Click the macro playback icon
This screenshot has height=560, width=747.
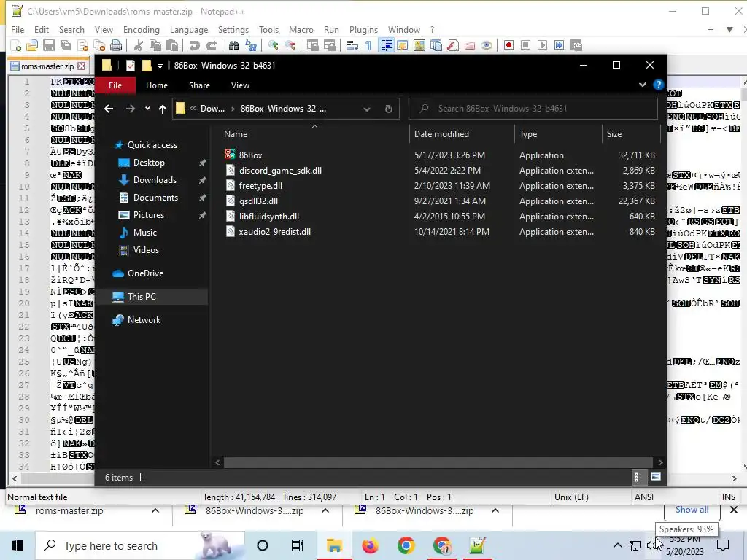click(542, 45)
